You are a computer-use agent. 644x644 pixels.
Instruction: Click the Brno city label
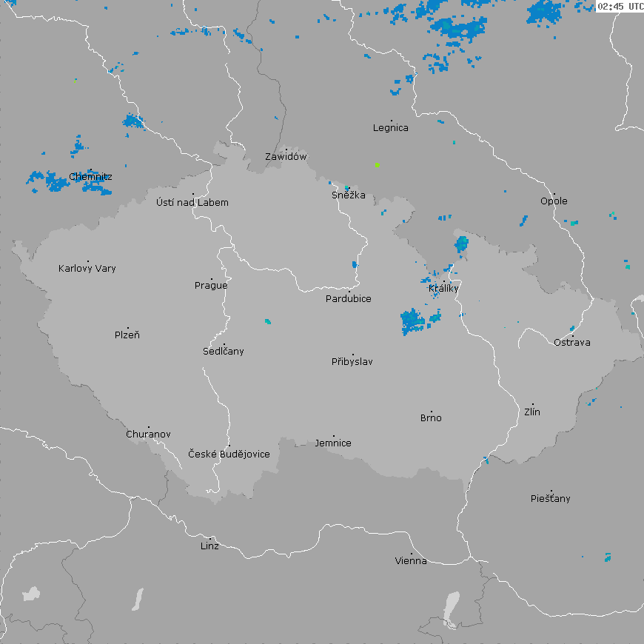(431, 418)
